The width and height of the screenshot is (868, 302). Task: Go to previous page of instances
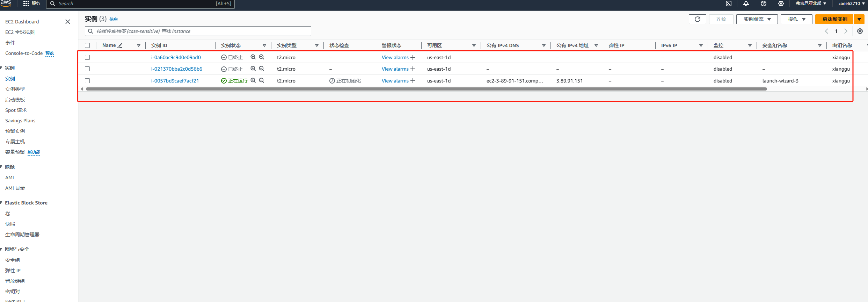(826, 31)
